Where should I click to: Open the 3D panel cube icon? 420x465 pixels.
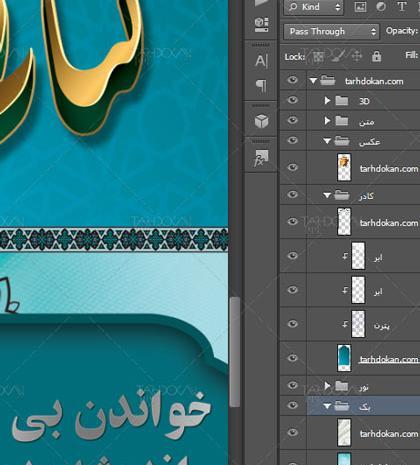tap(261, 121)
